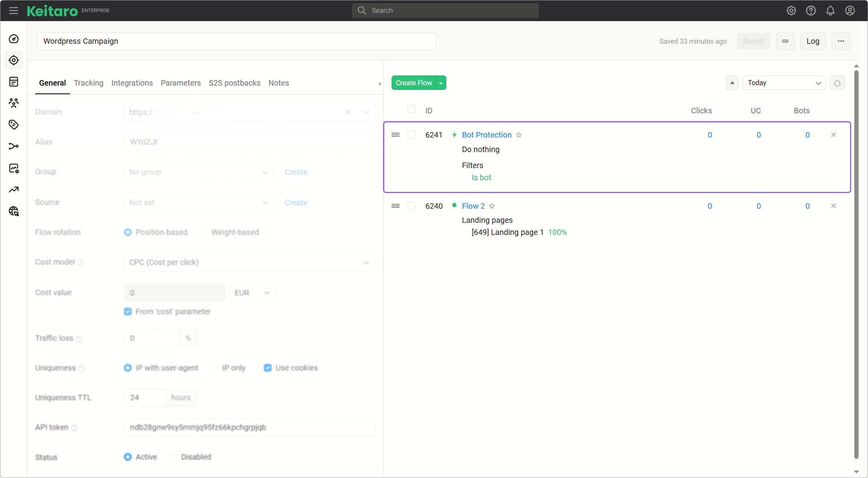Check the Bot Protection flow checkbox
The width and height of the screenshot is (868, 478).
point(412,135)
